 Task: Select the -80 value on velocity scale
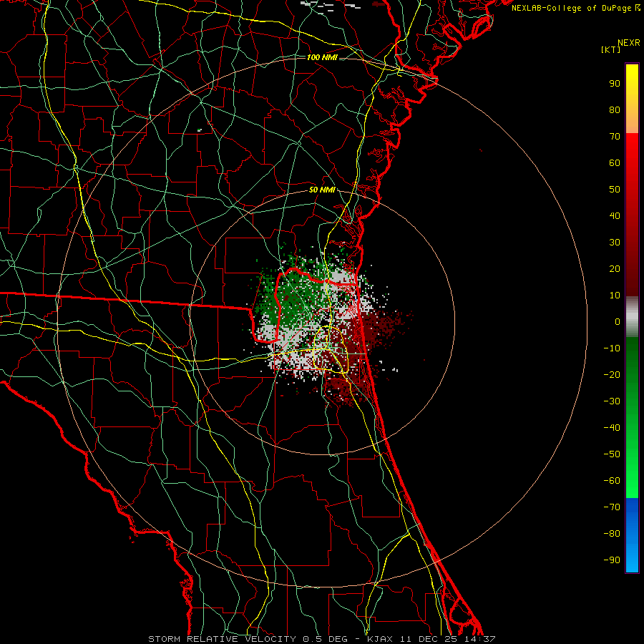(612, 534)
